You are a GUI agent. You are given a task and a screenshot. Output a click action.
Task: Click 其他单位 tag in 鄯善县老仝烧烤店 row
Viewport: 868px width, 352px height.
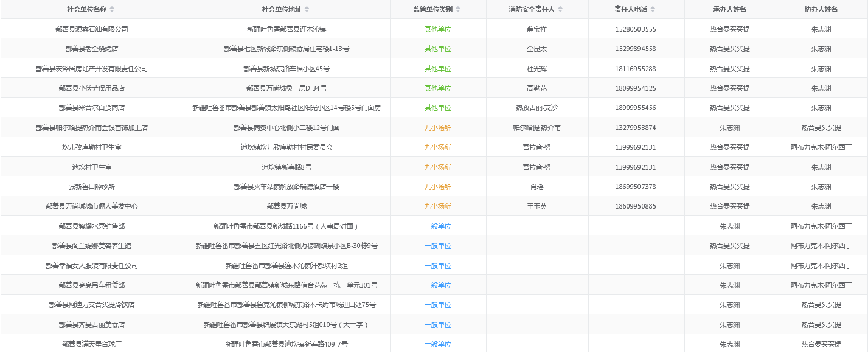437,49
